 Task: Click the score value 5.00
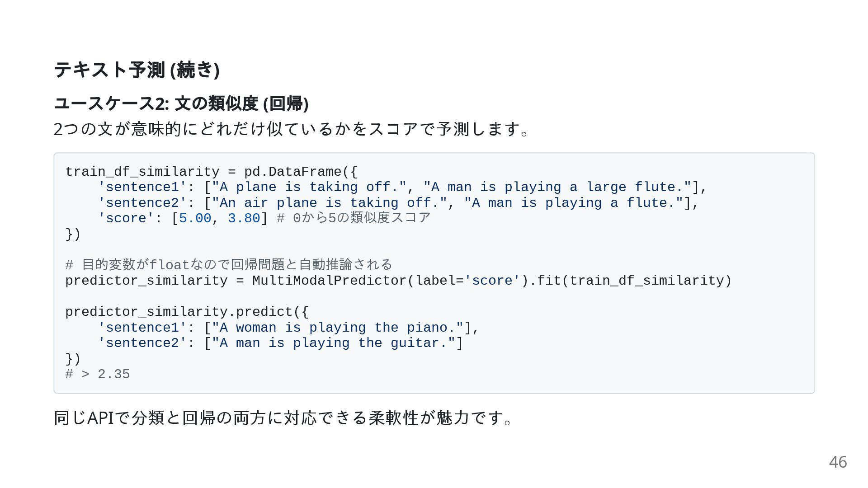[195, 218]
